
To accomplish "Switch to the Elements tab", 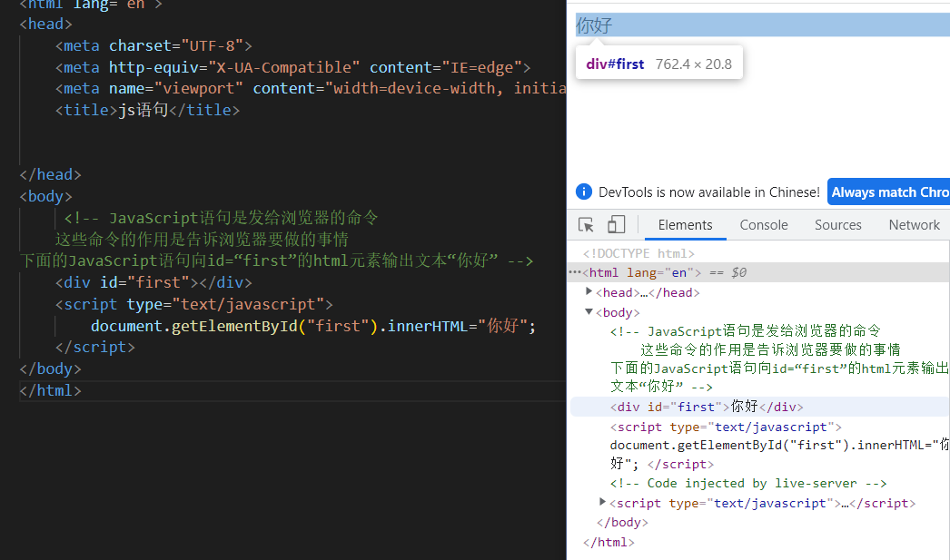I will (x=685, y=224).
